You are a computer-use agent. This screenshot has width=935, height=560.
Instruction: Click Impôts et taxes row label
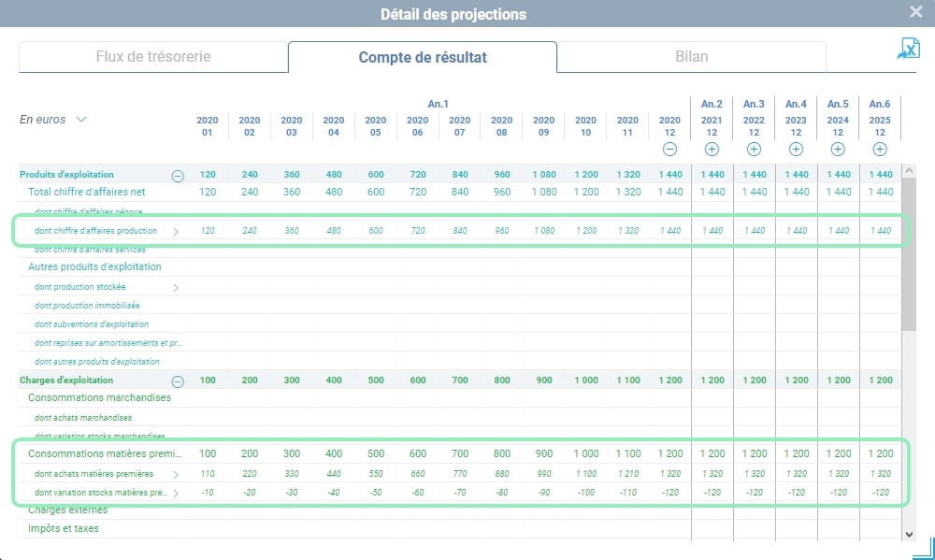[64, 528]
